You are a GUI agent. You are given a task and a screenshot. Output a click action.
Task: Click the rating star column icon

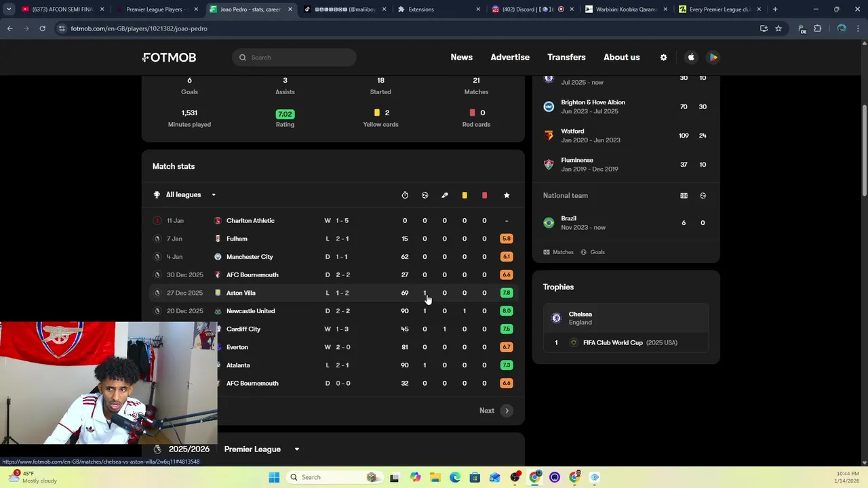point(507,195)
